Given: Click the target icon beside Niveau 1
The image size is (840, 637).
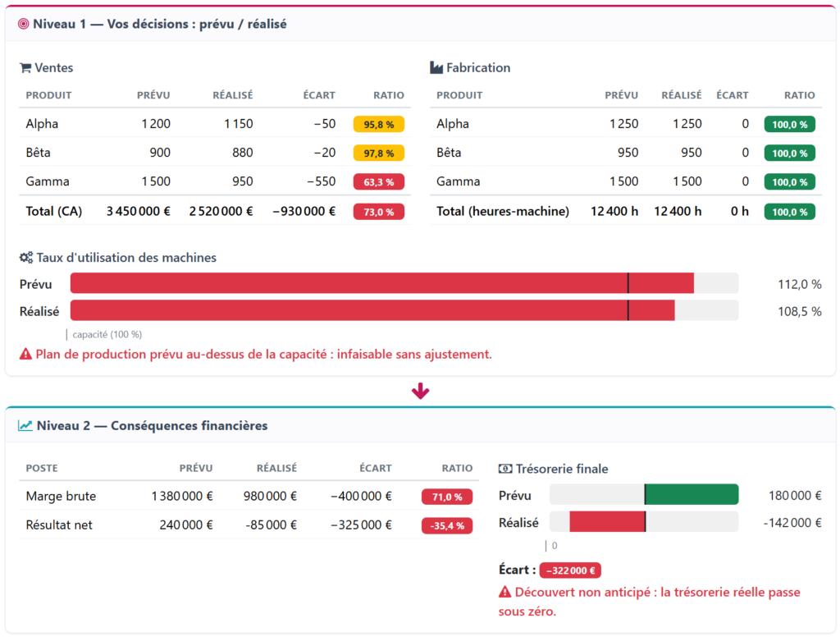Looking at the screenshot, I should pyautogui.click(x=24, y=24).
